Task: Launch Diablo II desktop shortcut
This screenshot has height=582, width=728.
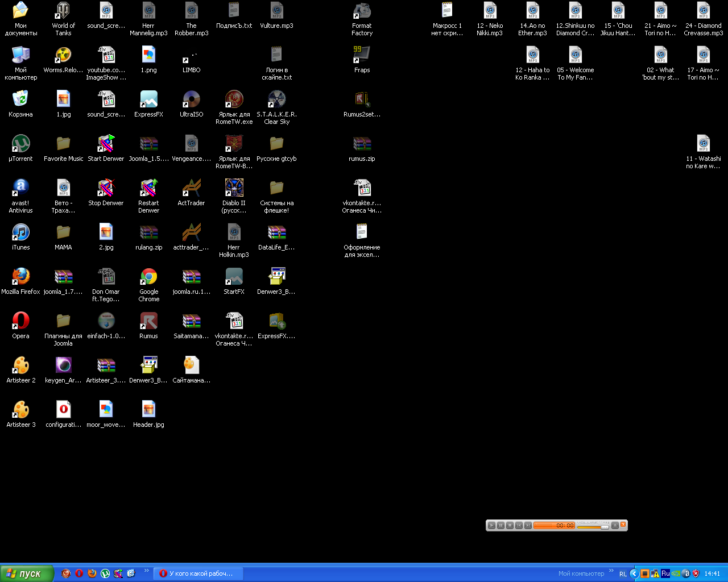Action: point(234,196)
